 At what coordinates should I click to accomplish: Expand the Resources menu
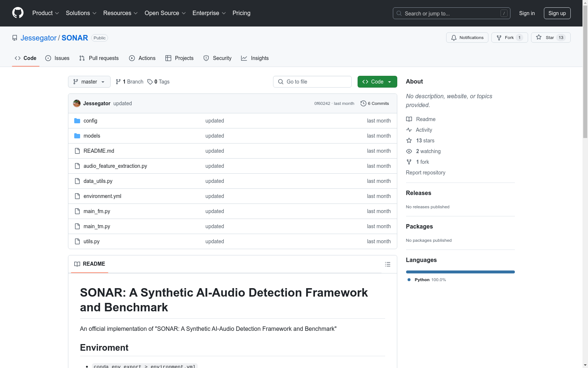click(x=121, y=13)
